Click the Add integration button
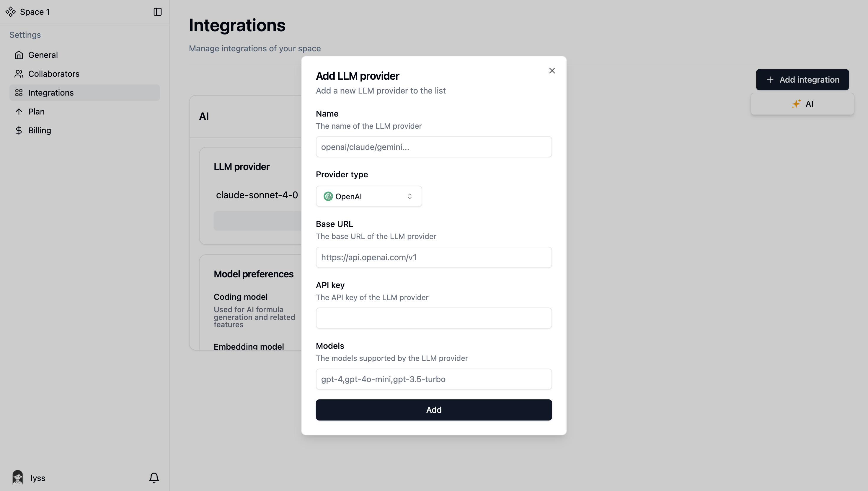 coord(802,80)
